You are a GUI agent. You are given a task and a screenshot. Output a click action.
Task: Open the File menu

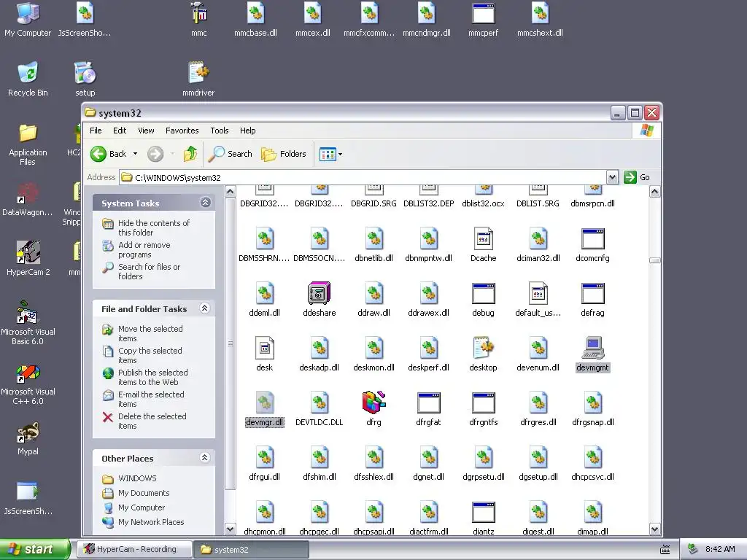96,131
